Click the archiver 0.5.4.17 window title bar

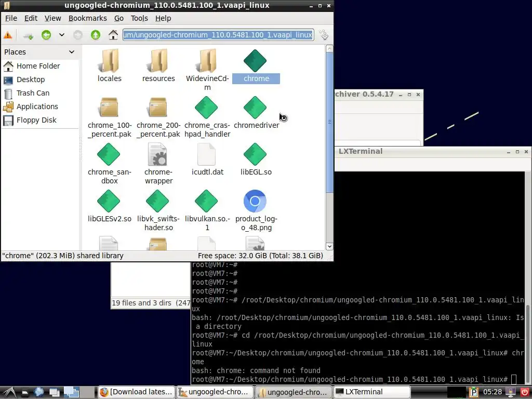(x=379, y=95)
